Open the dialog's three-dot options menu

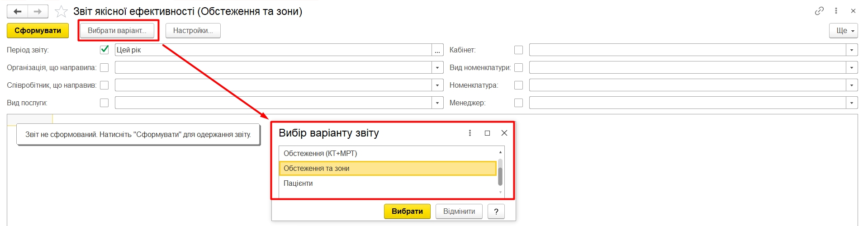pos(470,133)
